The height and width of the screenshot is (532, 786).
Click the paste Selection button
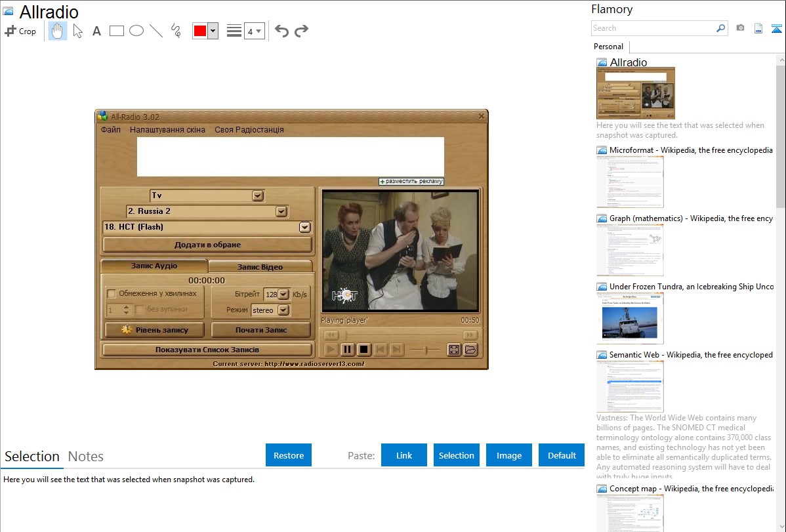[x=457, y=455]
